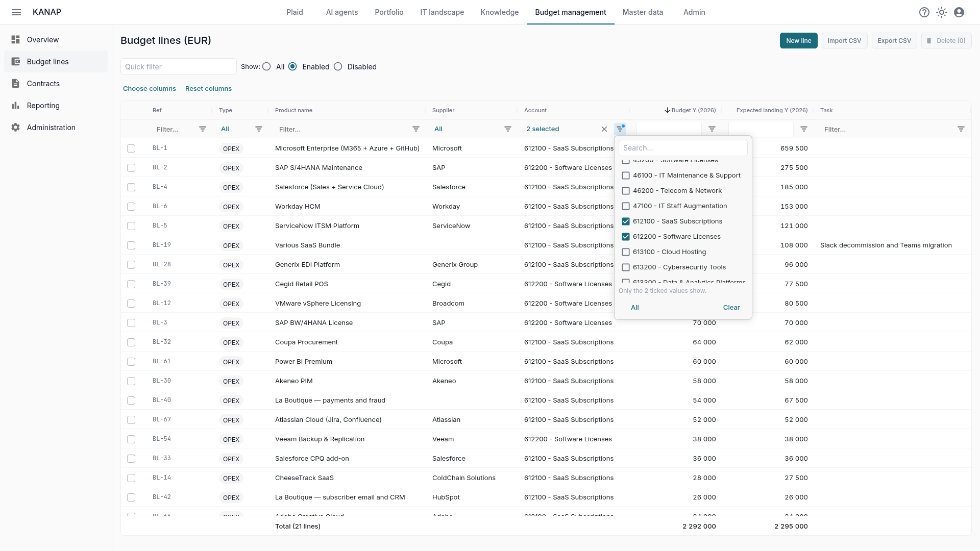Open the Knowledge tab

click(499, 12)
